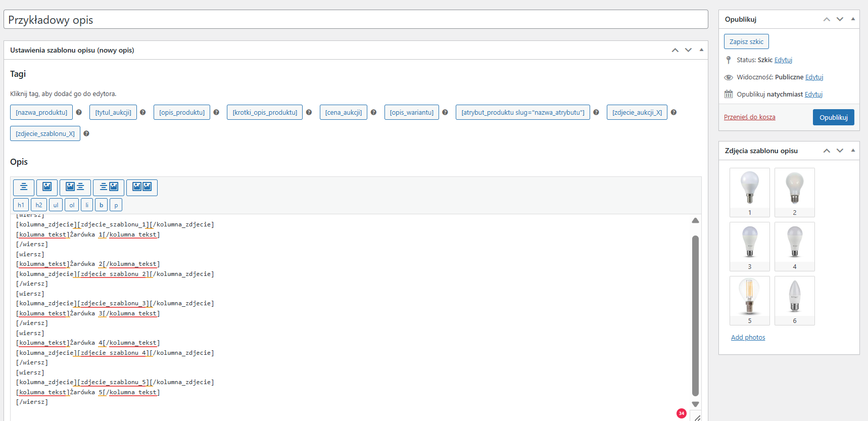The image size is (868, 421).
Task: Collapse the Opublikuj panel
Action: point(853,19)
